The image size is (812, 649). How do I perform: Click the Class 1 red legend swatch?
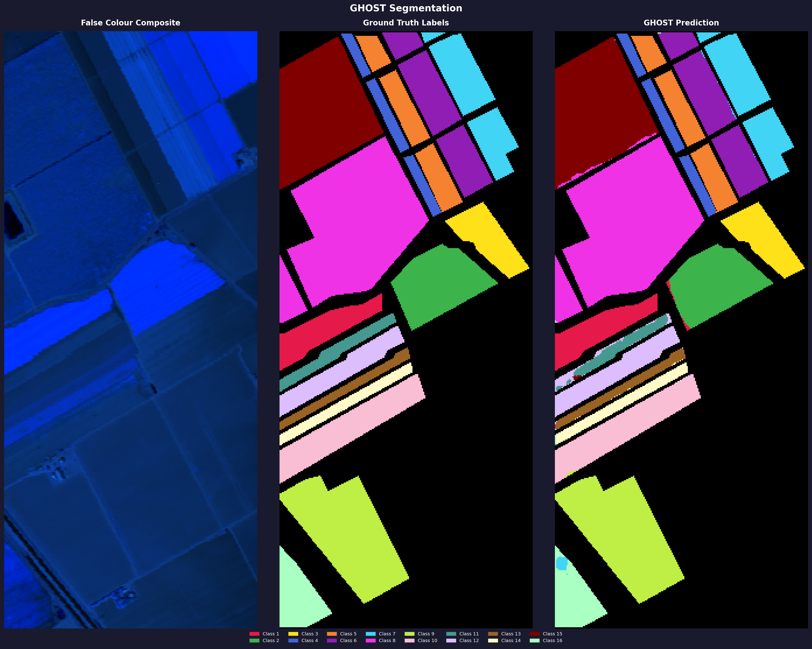(254, 634)
